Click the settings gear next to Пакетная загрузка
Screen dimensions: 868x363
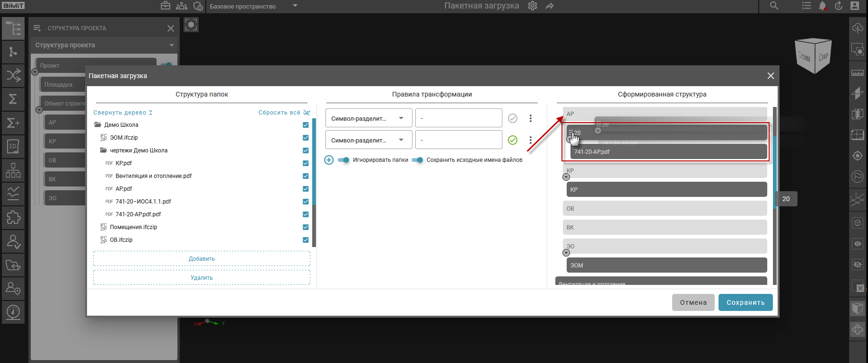(533, 6)
